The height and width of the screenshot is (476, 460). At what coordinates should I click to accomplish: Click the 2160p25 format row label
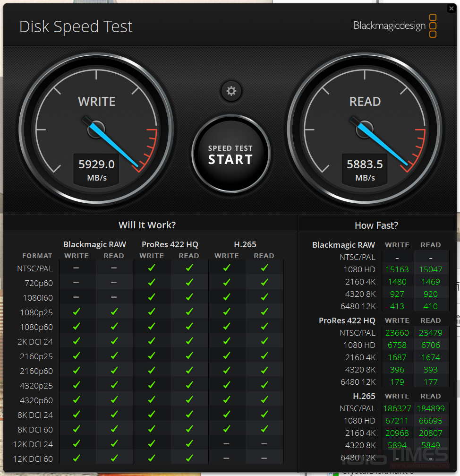coord(36,356)
